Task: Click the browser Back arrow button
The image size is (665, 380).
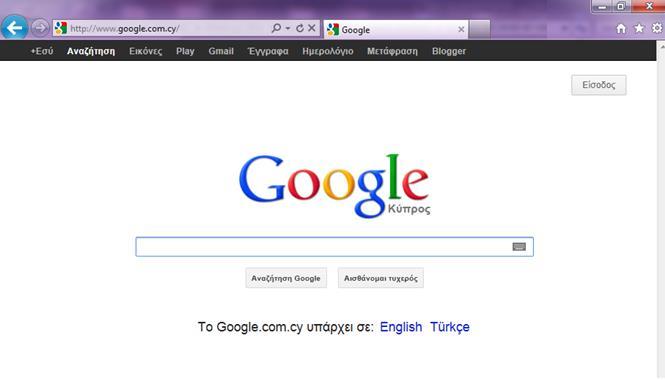Action: pos(14,28)
